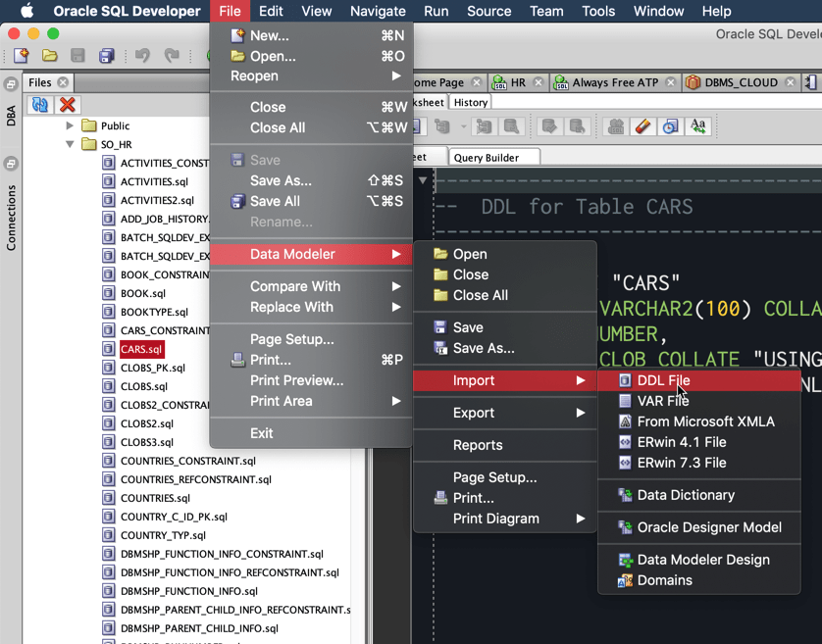
Task: Click the Undo toolbar arrow
Action: (x=142, y=55)
